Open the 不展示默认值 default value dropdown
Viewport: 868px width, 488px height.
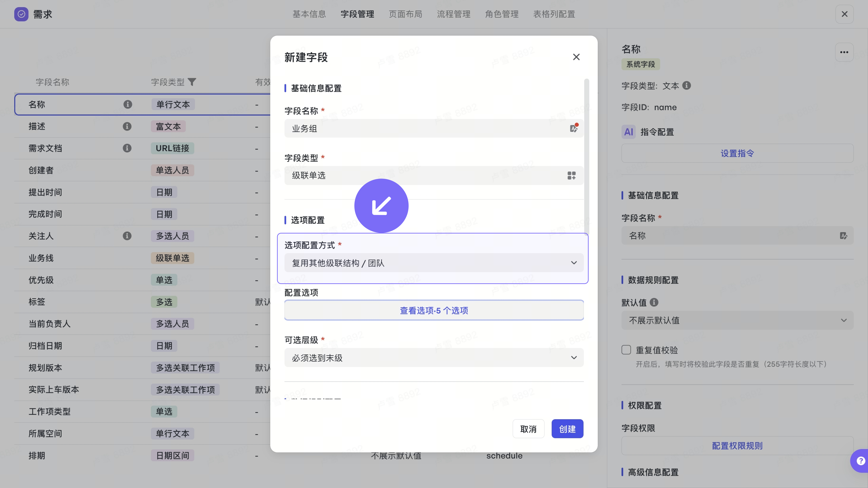tap(737, 320)
